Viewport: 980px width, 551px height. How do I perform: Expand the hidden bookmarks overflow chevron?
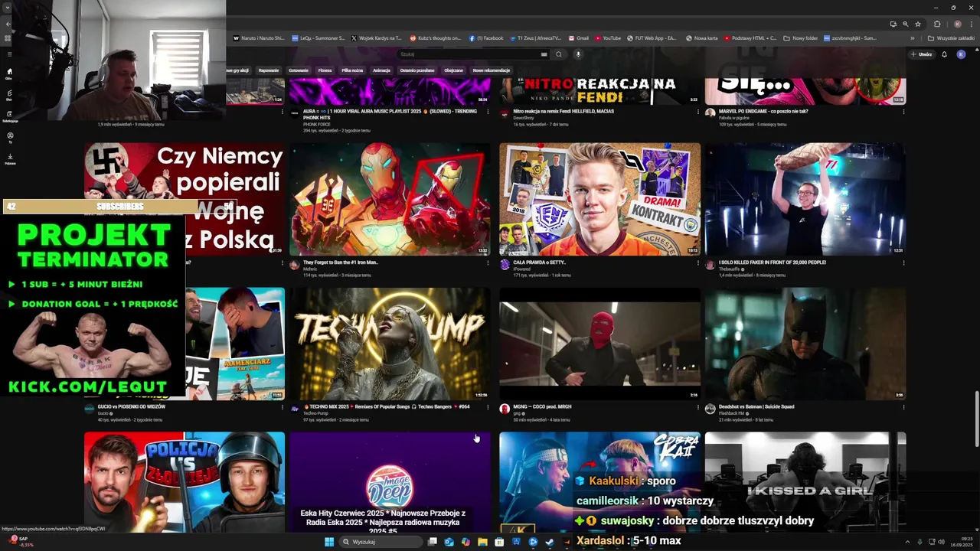[x=912, y=37]
